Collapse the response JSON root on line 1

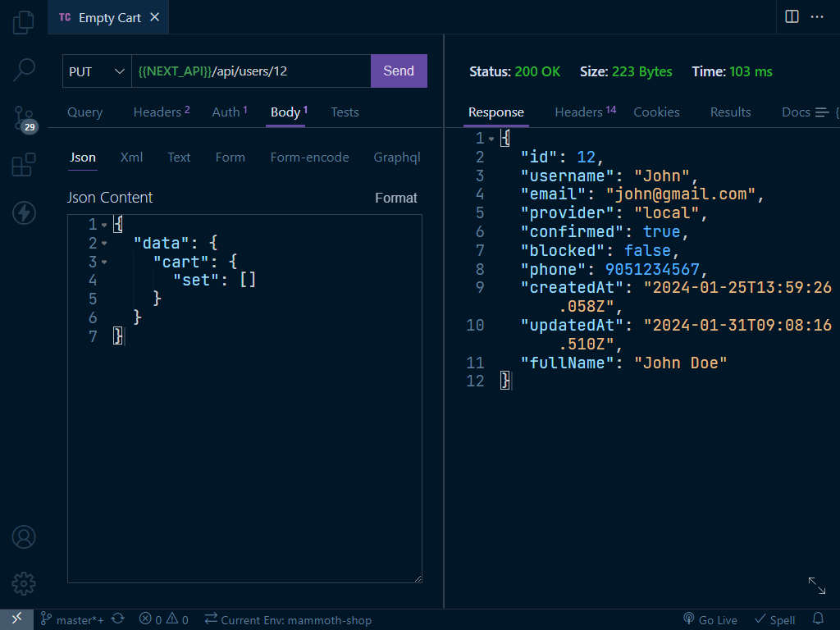(x=491, y=139)
